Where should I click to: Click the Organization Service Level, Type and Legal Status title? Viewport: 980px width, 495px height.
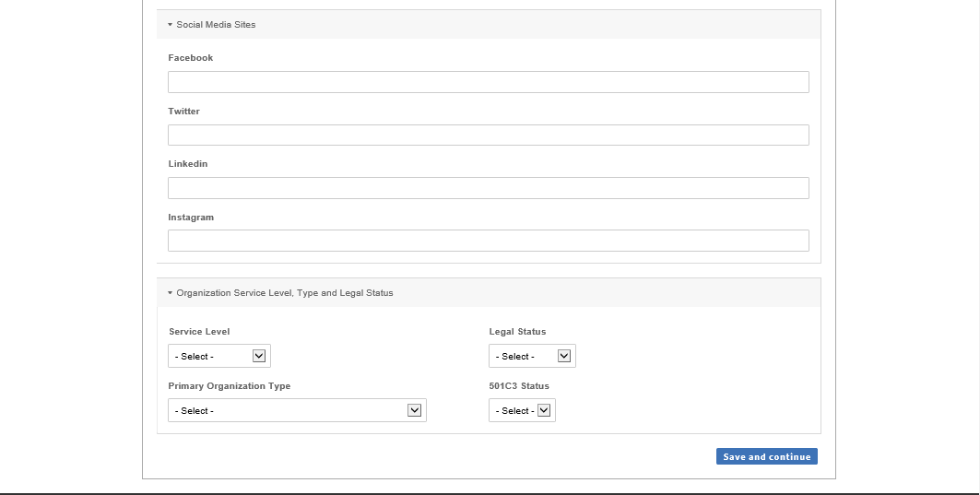coord(284,293)
